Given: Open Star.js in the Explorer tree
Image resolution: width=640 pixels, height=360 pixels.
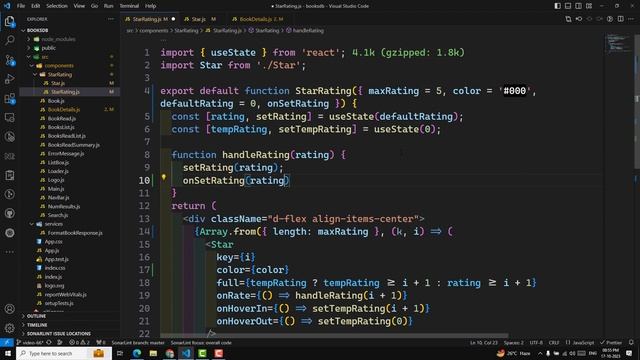Looking at the screenshot, I should coord(58,83).
